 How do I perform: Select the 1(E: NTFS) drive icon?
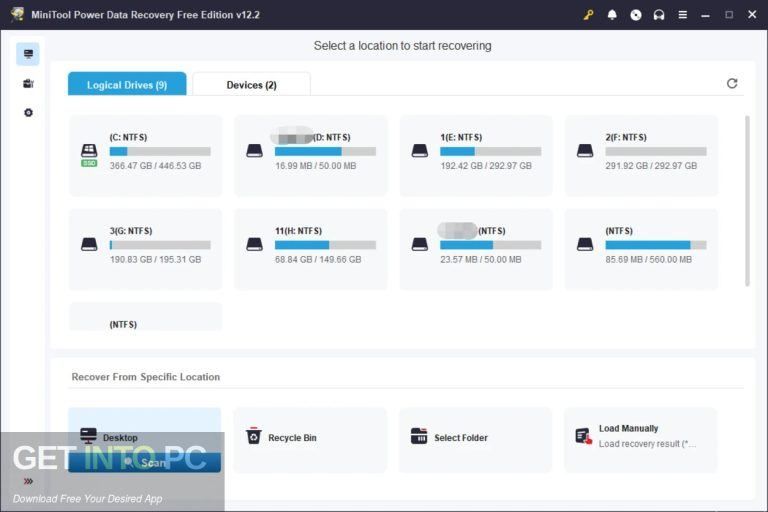[x=420, y=150]
